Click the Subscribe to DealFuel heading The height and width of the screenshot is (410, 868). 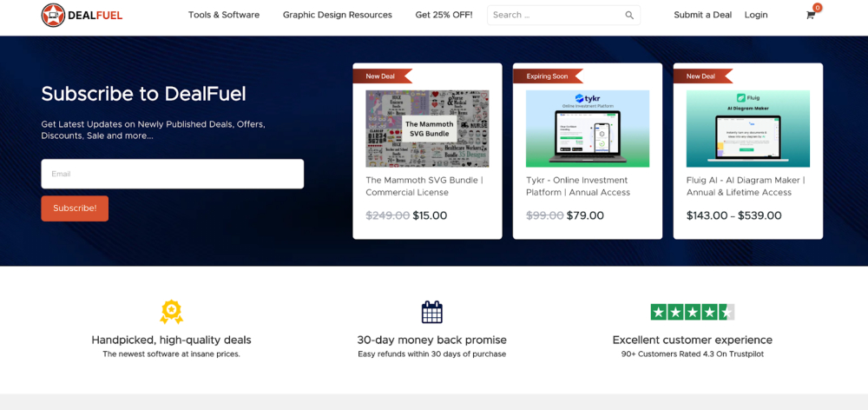tap(143, 94)
